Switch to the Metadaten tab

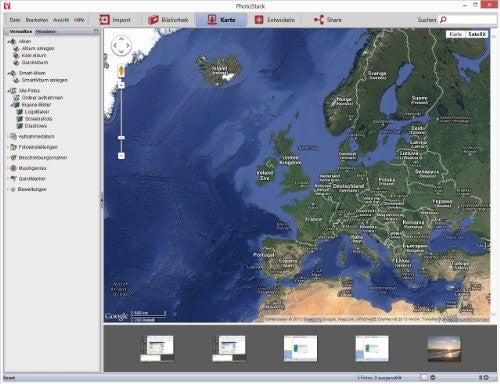pos(46,31)
